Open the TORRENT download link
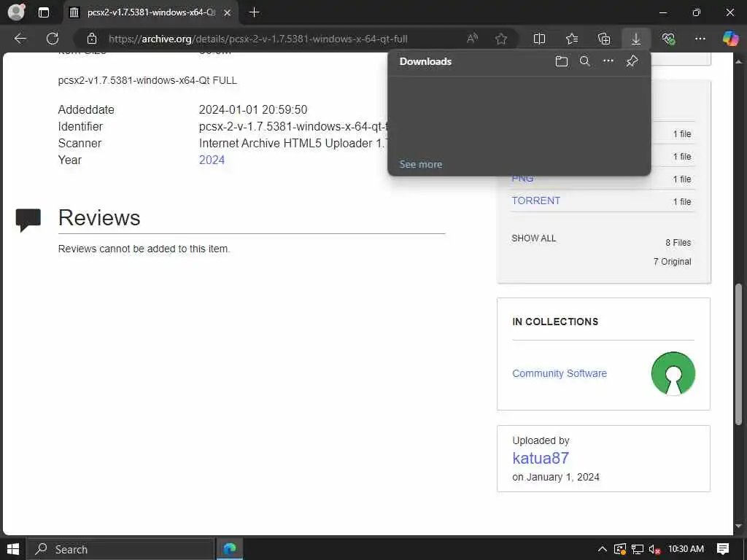The image size is (747, 560). pos(536,201)
